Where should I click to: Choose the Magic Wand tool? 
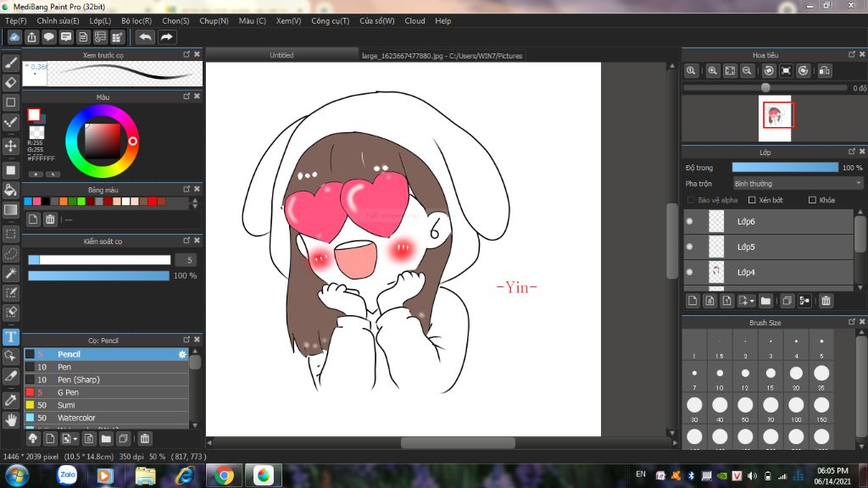tap(10, 274)
